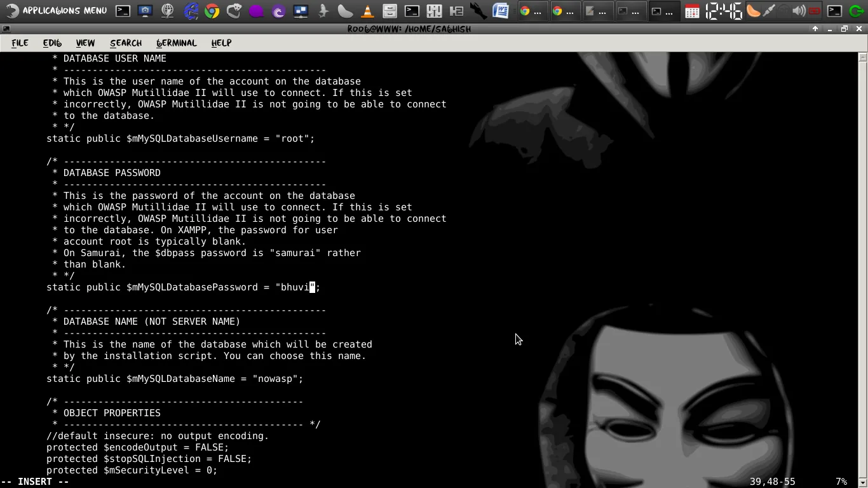Switch to second Chrome taskbar window

coord(565,11)
